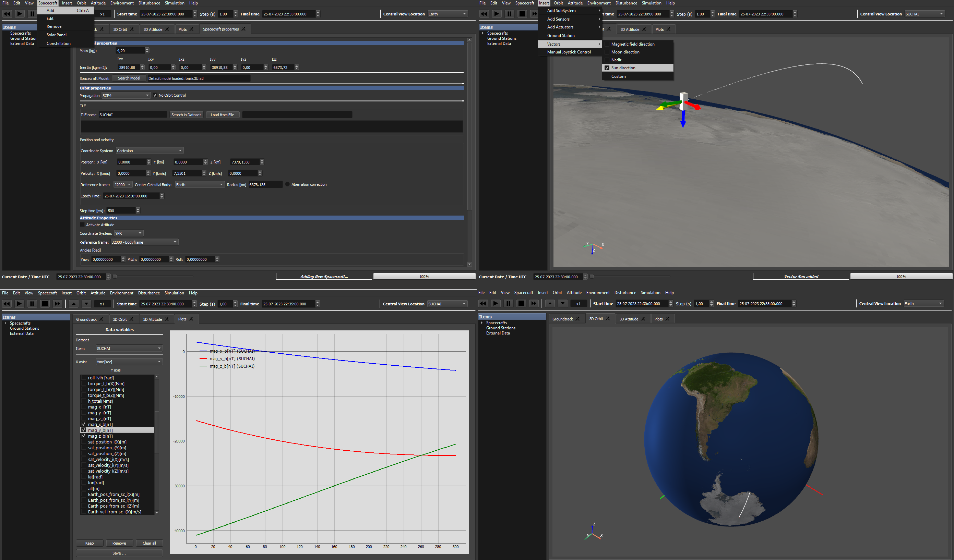The height and width of the screenshot is (560, 954).
Task: Click Stop button in Data variables window
Action: pos(45,303)
